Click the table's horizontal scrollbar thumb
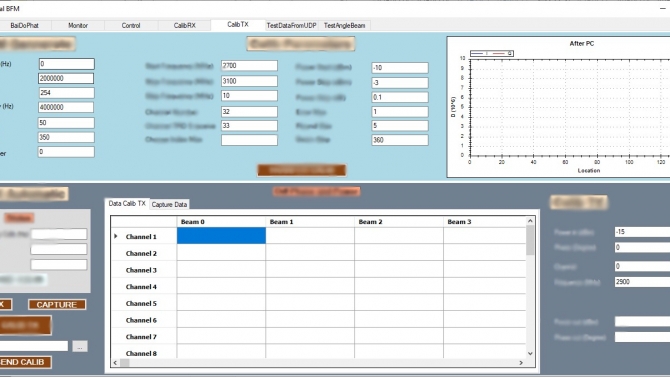The image size is (670, 377). pos(124,362)
